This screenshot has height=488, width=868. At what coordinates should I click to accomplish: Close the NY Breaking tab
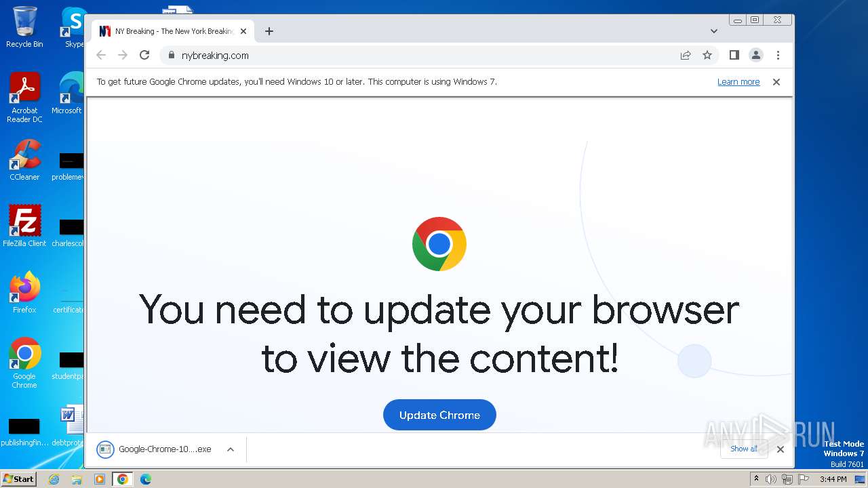point(243,31)
